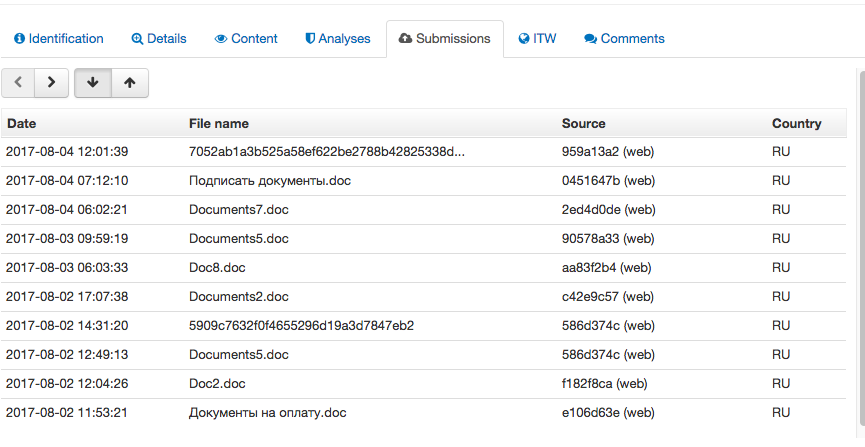Viewport: 865px width, 447px height.
Task: Open the ITW tab
Action: (x=537, y=39)
